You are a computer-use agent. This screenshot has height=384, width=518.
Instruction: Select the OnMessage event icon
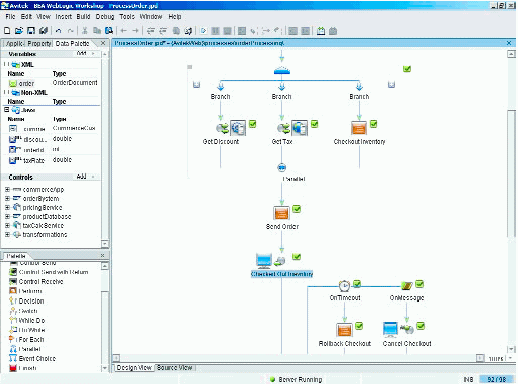[x=406, y=286]
